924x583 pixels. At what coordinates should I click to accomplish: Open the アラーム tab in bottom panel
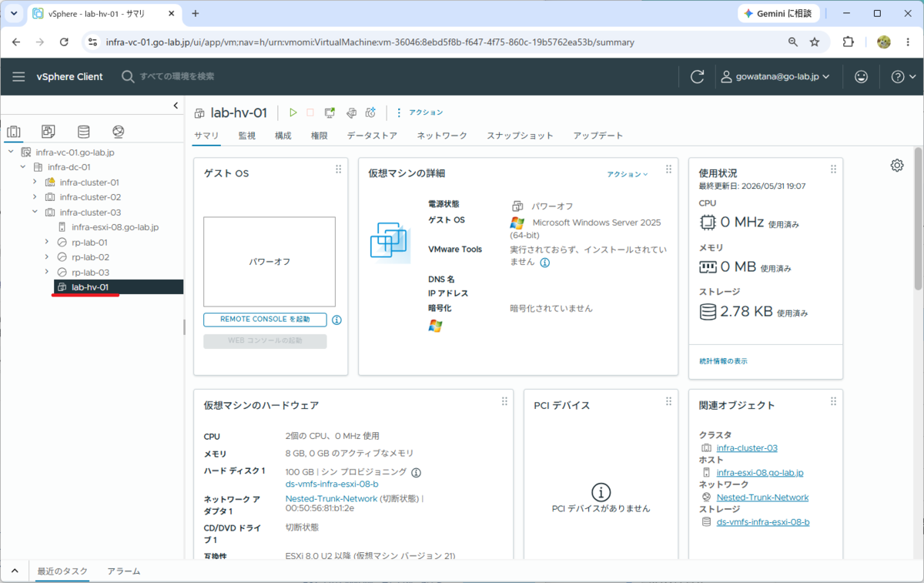[x=123, y=571]
